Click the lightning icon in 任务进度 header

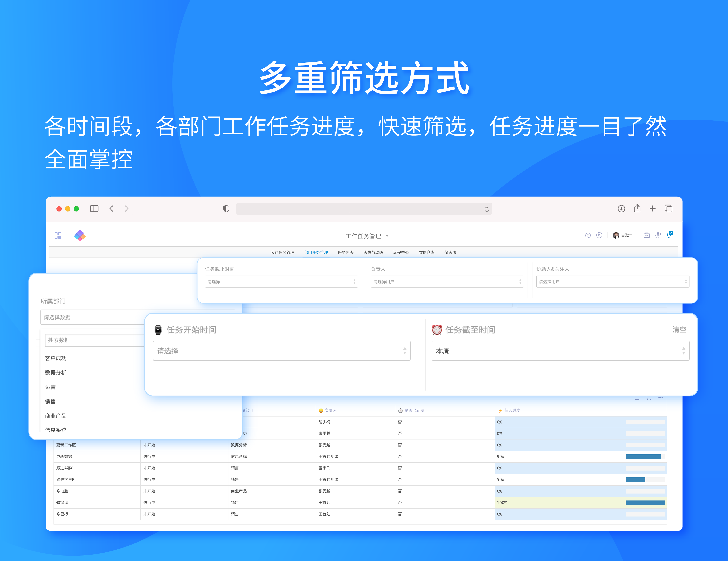pos(500,410)
